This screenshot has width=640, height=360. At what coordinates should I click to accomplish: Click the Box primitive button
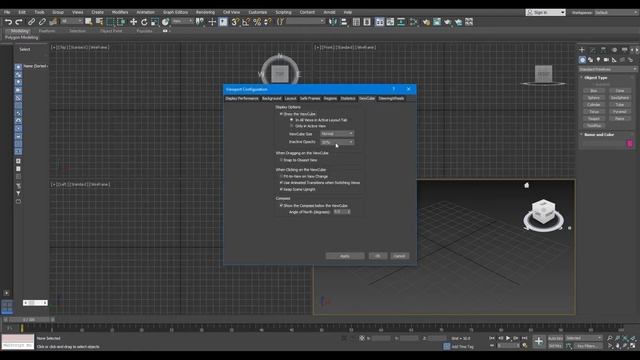(594, 91)
